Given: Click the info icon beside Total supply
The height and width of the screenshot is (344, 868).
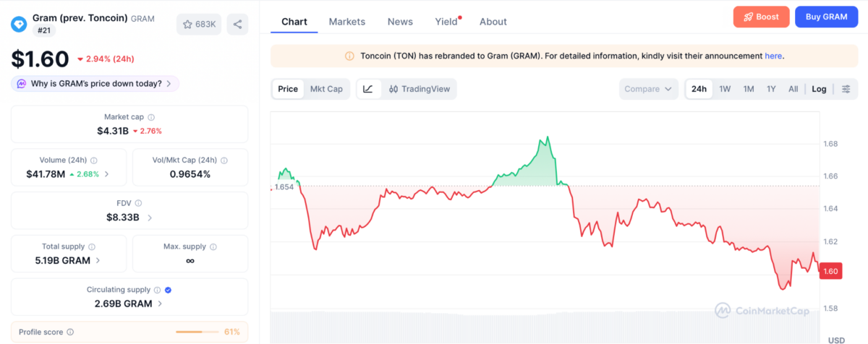Looking at the screenshot, I should 92,247.
